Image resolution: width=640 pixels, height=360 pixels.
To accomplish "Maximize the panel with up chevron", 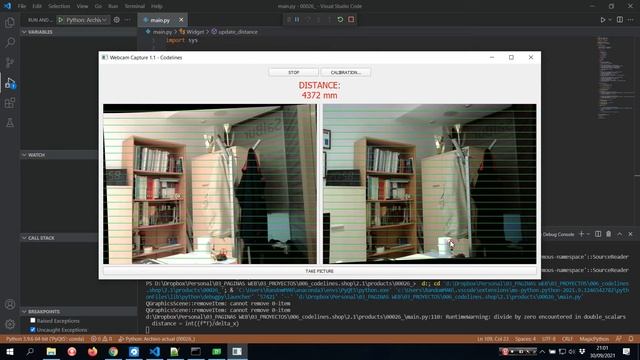I will tap(620, 234).
